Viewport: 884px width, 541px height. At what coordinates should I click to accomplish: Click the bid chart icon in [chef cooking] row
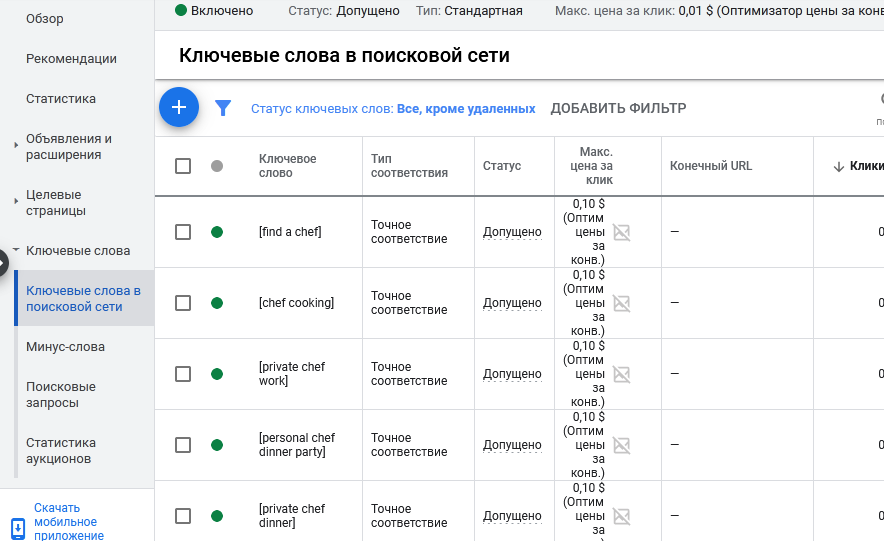tap(621, 303)
